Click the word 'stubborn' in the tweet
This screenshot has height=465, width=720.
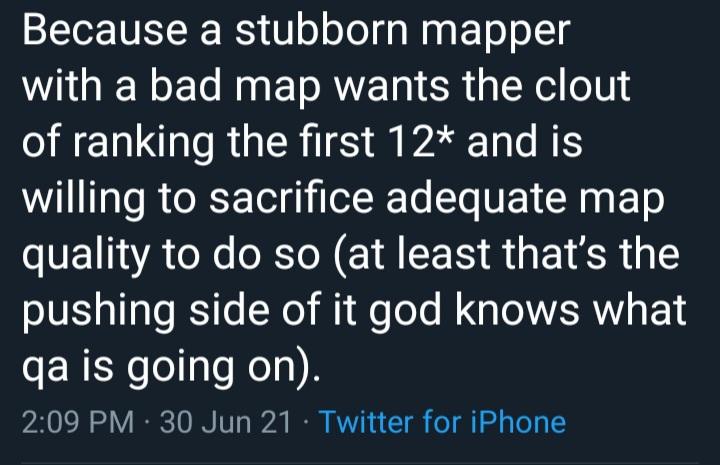point(322,30)
